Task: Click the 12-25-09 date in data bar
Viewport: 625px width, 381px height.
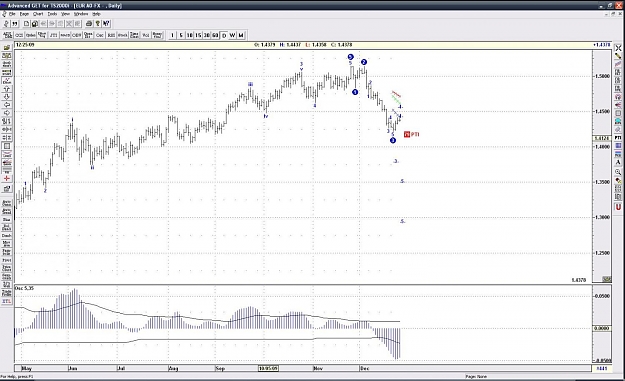Action: [x=26, y=45]
